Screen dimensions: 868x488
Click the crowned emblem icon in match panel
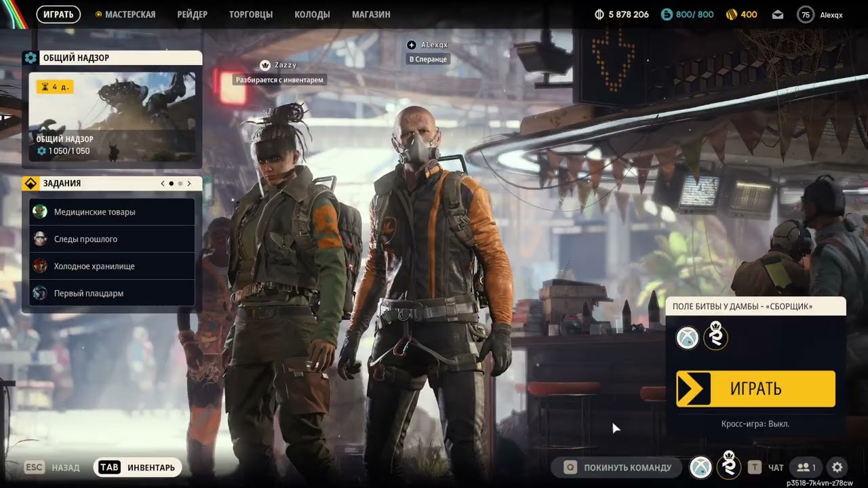point(715,336)
